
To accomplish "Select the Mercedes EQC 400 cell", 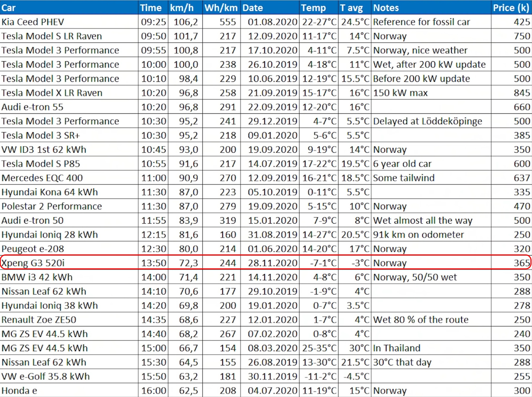I will [69, 178].
